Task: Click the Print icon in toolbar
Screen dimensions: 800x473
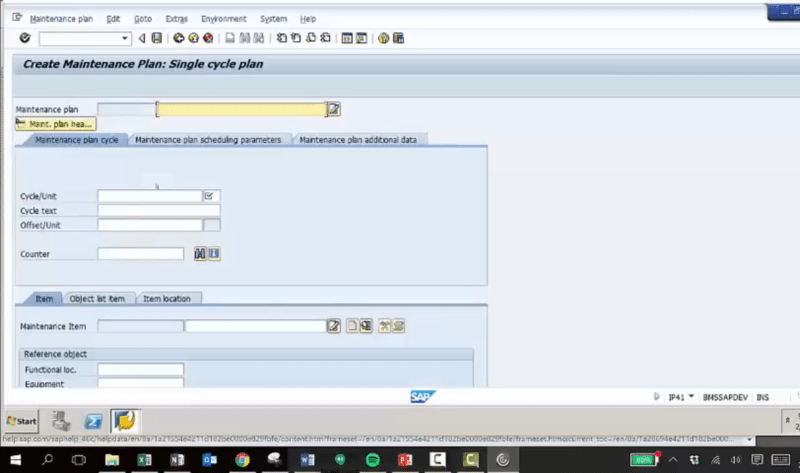Action: click(230, 38)
